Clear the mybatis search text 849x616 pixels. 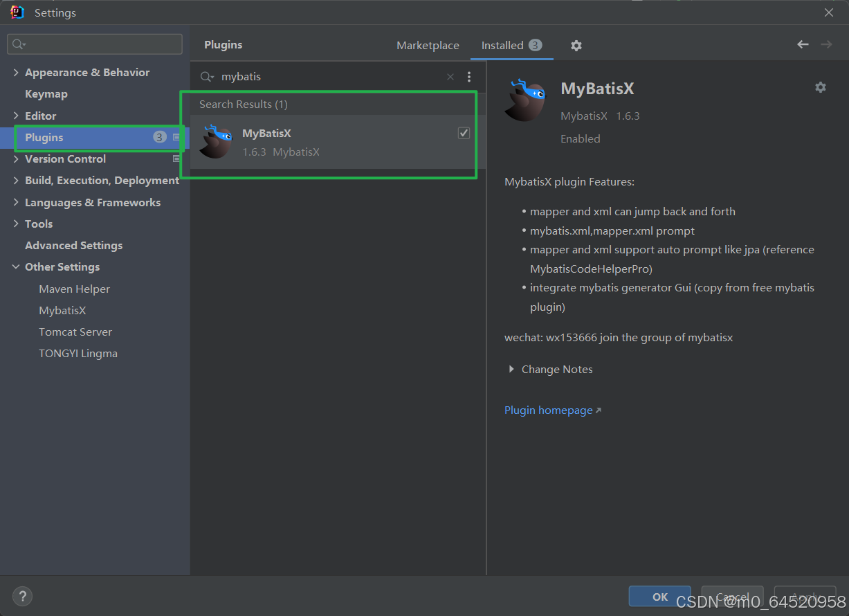[x=450, y=77]
